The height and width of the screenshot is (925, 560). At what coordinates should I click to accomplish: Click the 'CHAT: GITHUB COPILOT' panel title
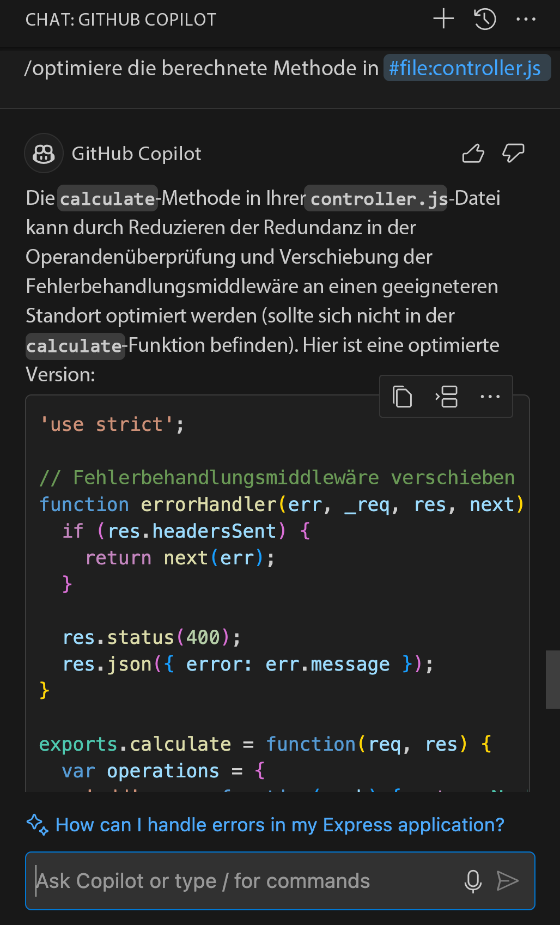coord(121,20)
